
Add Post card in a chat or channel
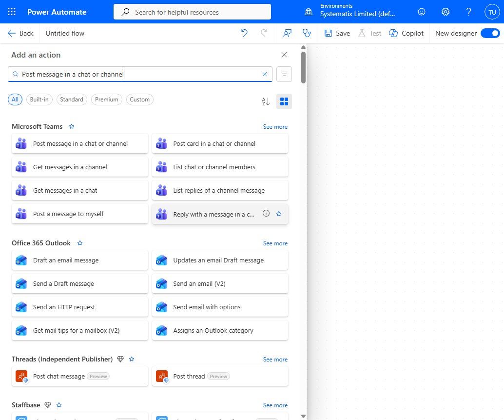[220, 143]
